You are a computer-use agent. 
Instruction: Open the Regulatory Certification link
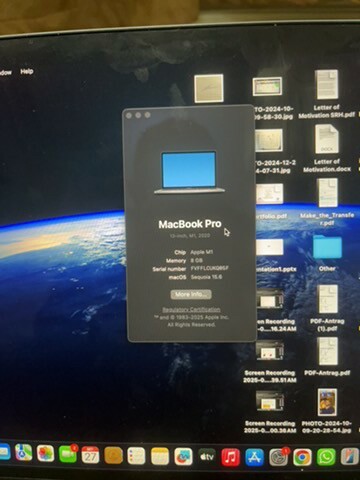191,310
